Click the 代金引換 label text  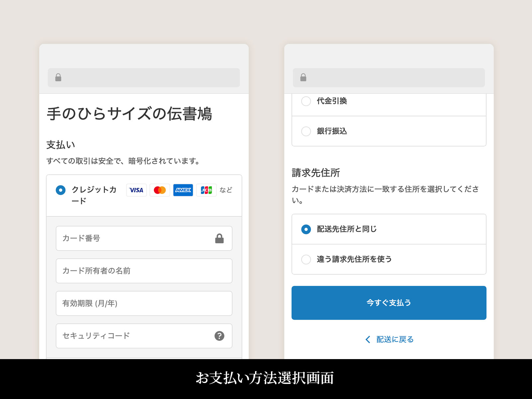click(332, 101)
